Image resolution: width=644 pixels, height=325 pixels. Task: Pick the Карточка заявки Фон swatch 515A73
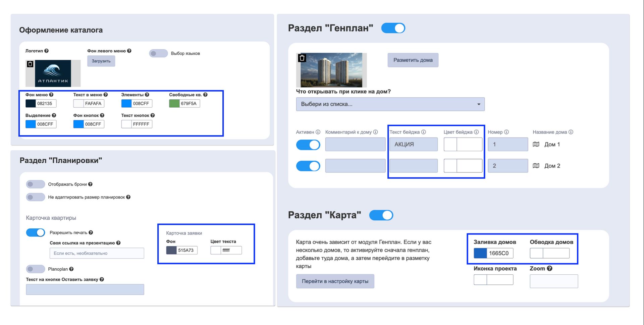171,250
